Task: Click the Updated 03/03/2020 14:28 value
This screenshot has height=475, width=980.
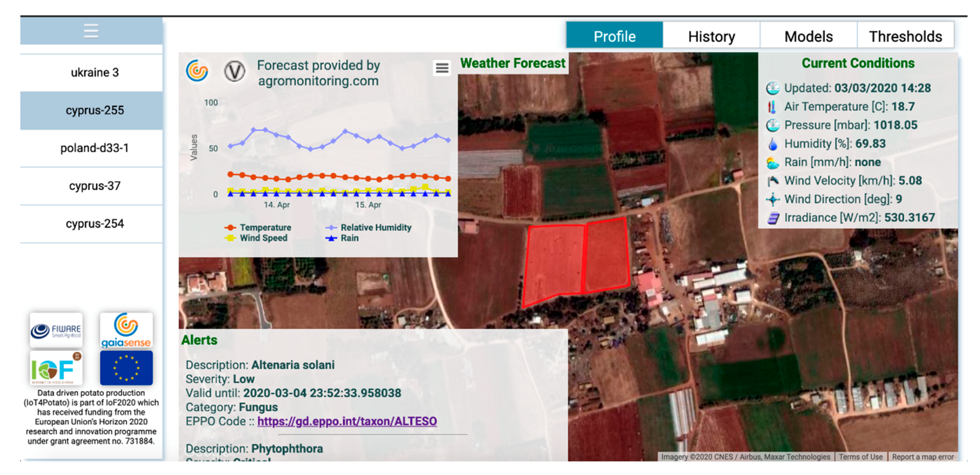Action: (883, 88)
